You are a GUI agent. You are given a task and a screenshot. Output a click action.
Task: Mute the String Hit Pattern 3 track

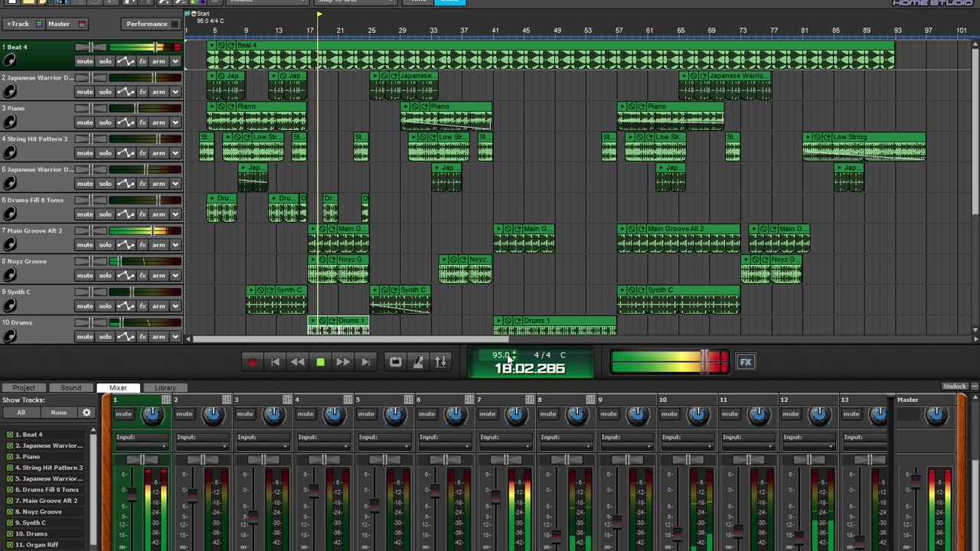pyautogui.click(x=85, y=153)
